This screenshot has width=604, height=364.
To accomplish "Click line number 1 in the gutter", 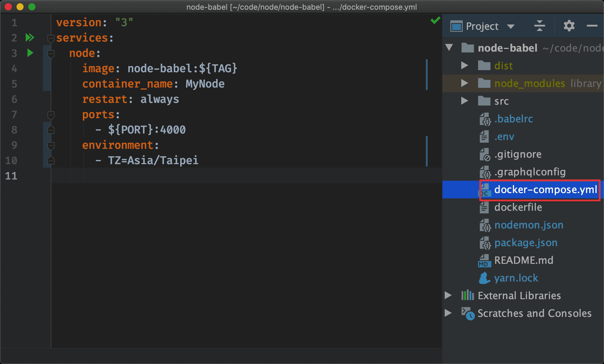I will point(14,22).
